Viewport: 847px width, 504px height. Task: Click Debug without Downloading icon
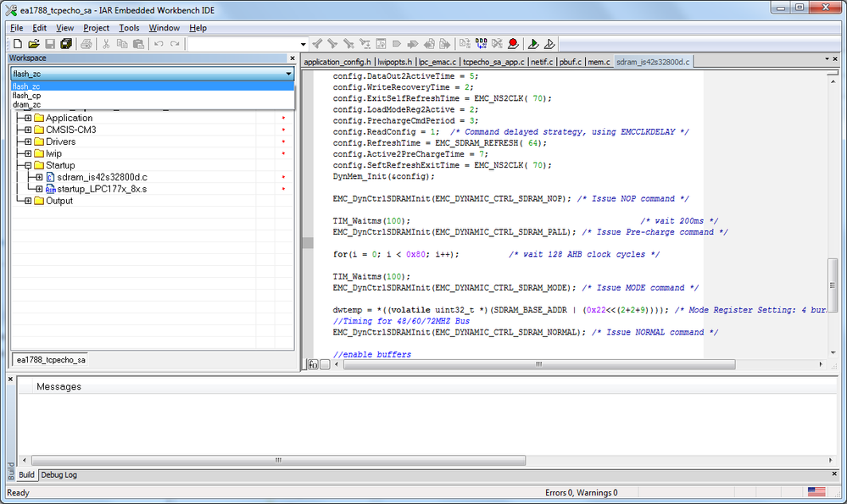(549, 44)
